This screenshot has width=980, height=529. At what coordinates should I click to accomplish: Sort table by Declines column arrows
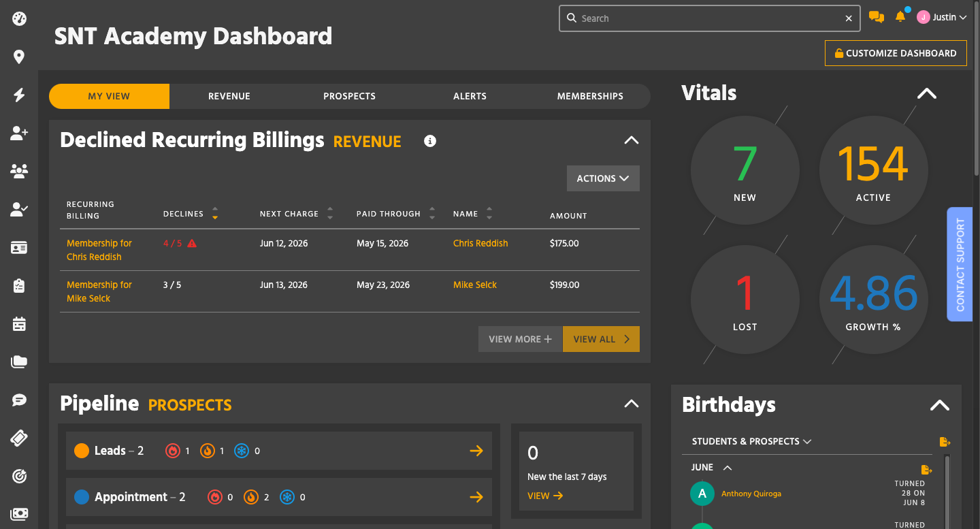tap(215, 214)
